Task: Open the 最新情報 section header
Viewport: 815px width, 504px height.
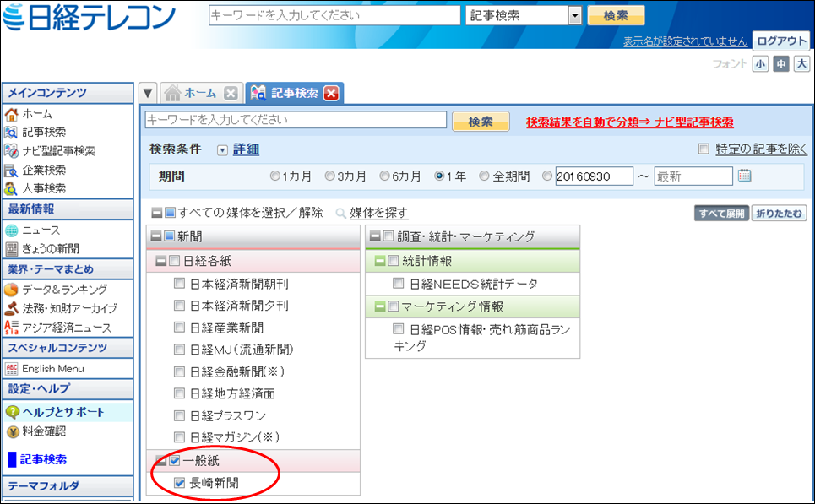Action: pos(68,209)
